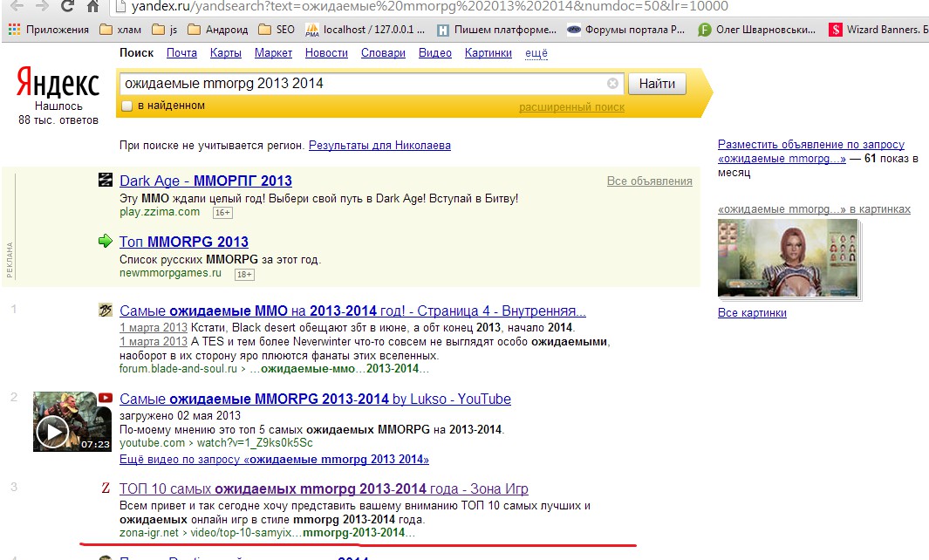Viewport: 929px width, 560px height.
Task: Click the browser home icon
Action: coord(93,6)
